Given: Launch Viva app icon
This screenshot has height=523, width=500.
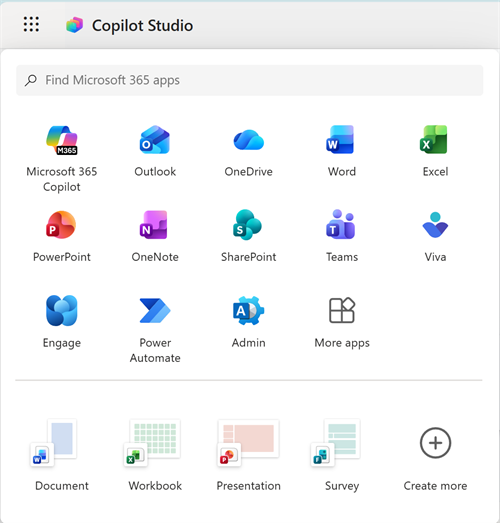Looking at the screenshot, I should tap(435, 225).
